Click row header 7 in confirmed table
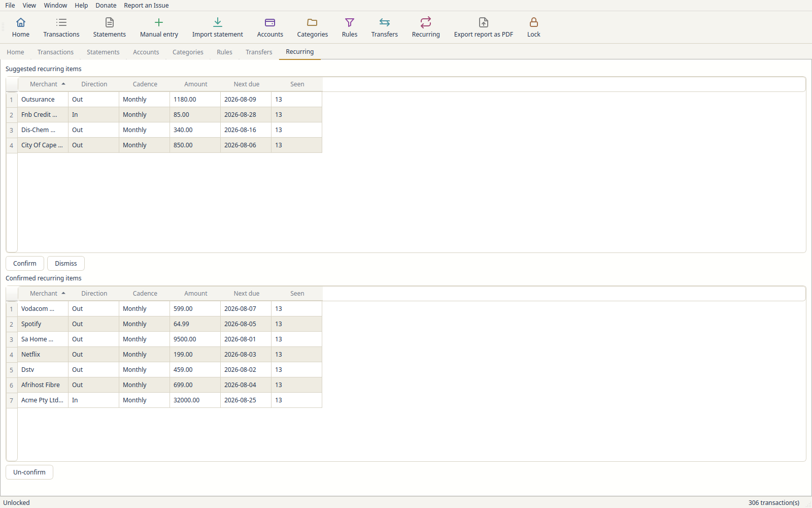The image size is (812, 508). pos(12,400)
